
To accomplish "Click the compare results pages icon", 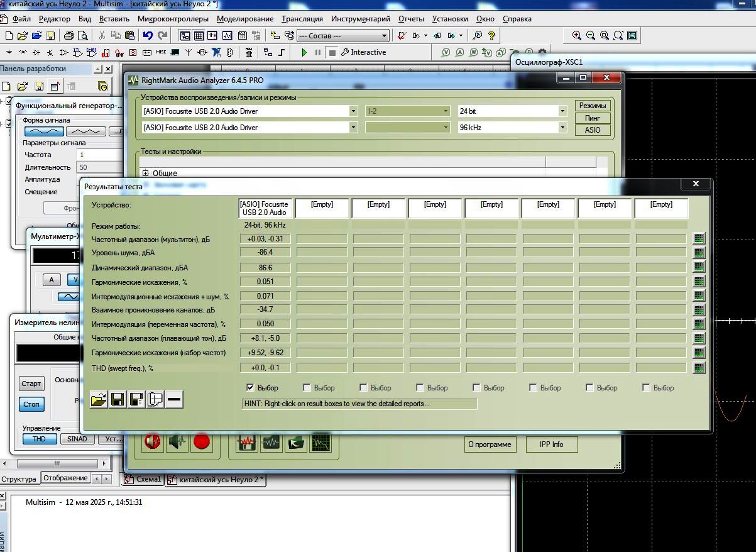I will point(155,399).
